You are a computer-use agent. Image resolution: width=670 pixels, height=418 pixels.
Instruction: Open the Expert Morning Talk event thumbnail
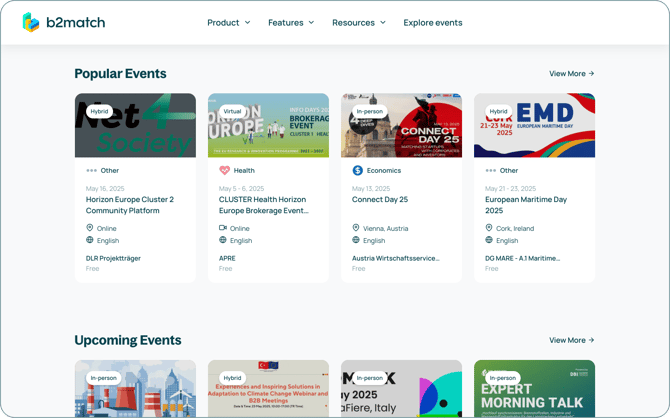pyautogui.click(x=535, y=389)
